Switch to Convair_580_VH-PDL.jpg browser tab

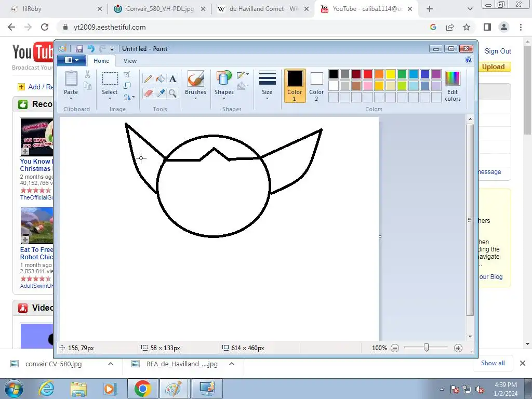[x=159, y=9]
